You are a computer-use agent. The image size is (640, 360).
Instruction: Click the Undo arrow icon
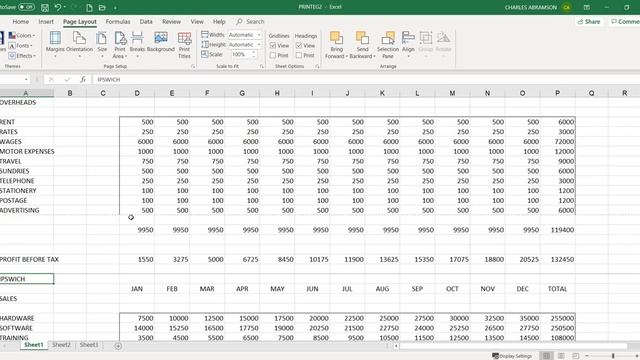[58, 7]
